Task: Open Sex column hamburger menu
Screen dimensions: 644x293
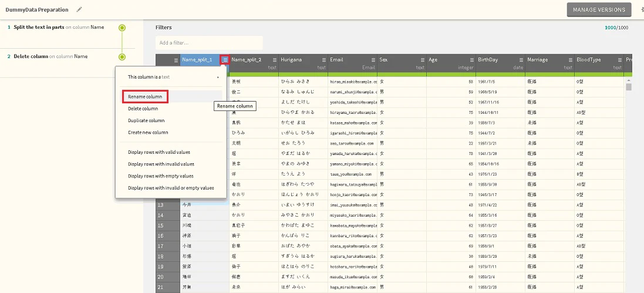Action: coord(422,59)
